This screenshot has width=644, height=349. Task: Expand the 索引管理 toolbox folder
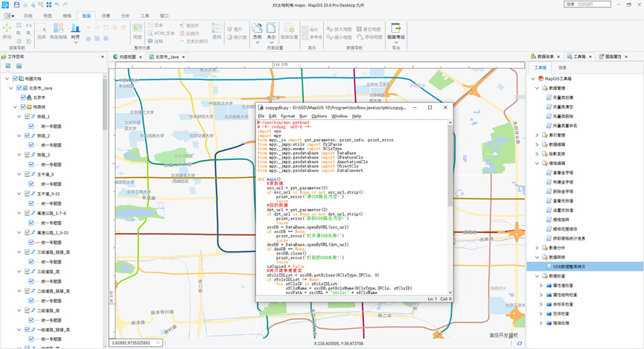[537, 135]
